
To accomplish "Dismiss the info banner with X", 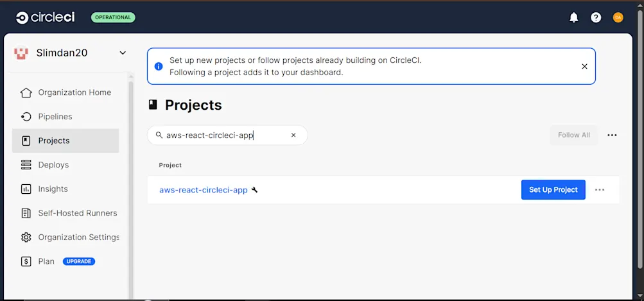I will 584,67.
